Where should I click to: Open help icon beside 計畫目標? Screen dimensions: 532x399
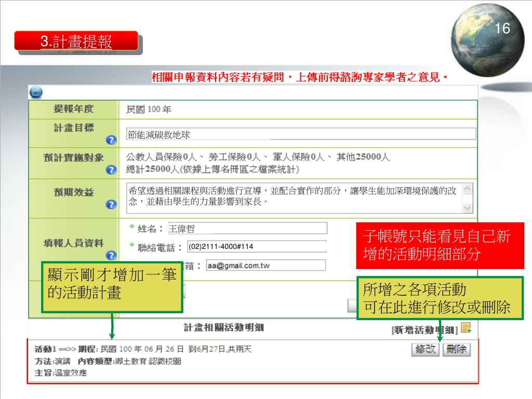[111, 140]
